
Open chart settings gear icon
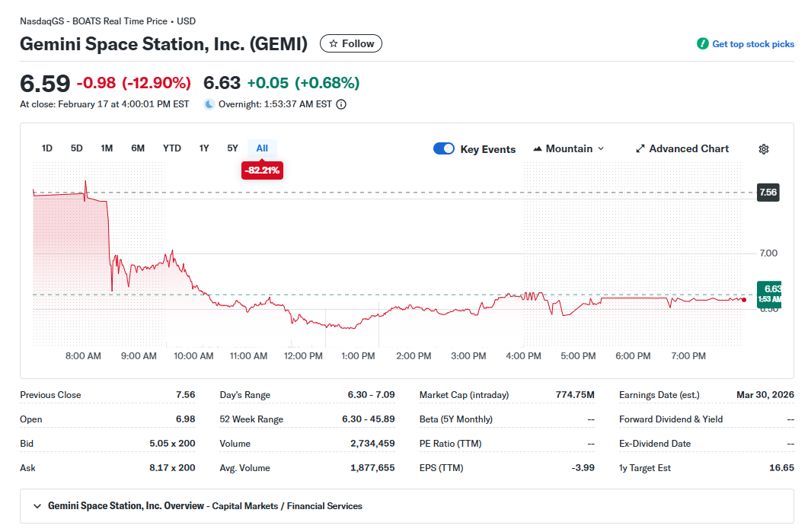tap(764, 149)
